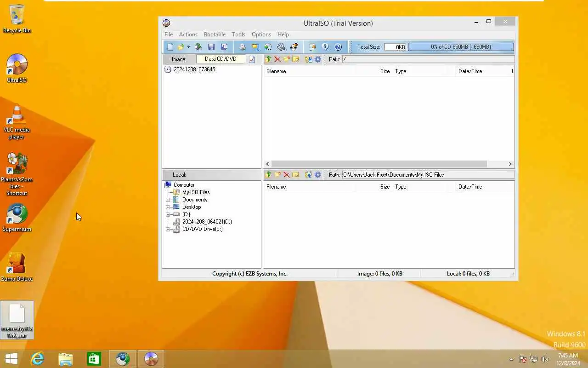
Task: Click the left scroll arrow of image file list
Action: [x=268, y=164]
